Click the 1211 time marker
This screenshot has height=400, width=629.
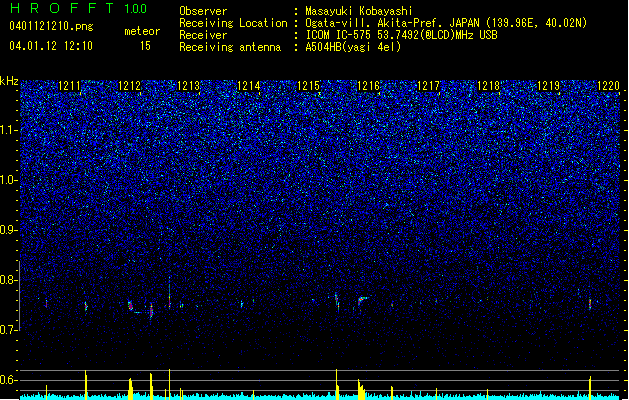(69, 85)
